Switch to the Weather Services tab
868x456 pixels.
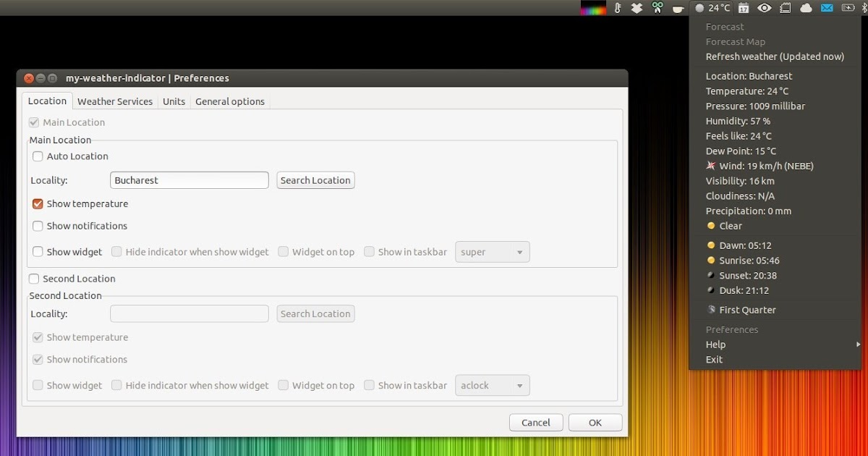point(115,101)
